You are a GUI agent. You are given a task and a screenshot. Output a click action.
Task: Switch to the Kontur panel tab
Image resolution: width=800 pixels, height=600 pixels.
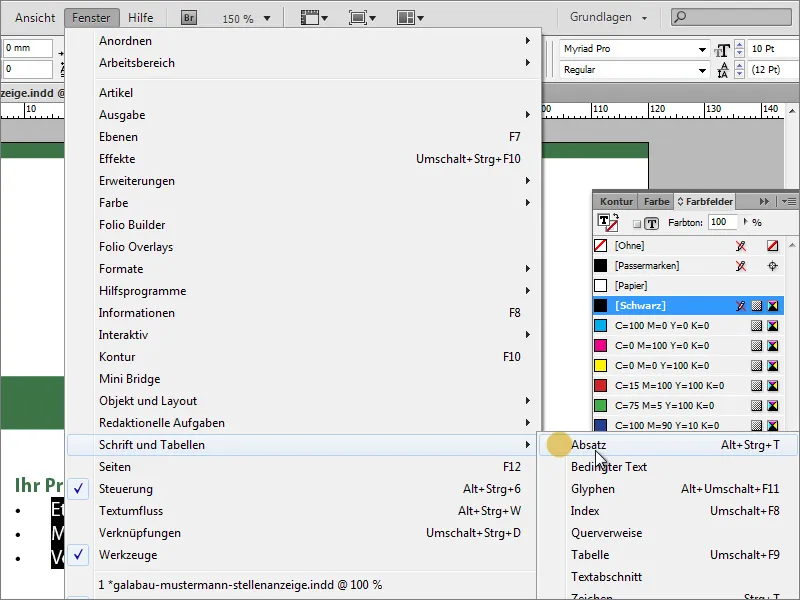(x=616, y=202)
